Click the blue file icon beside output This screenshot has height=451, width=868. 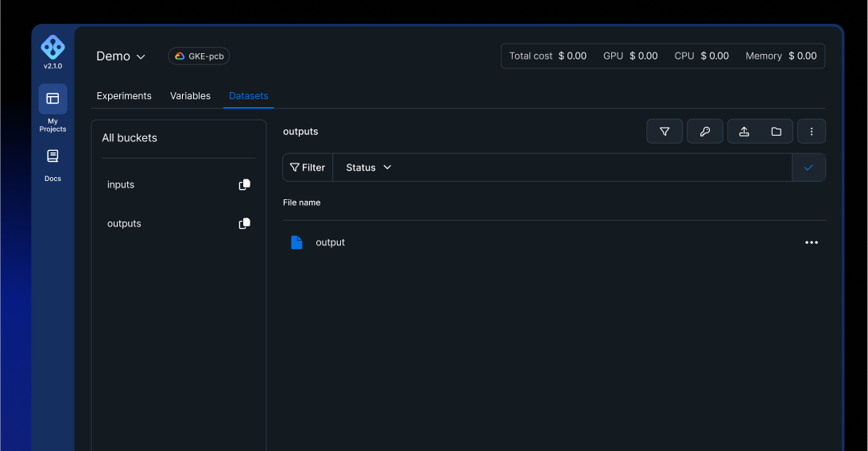point(296,243)
